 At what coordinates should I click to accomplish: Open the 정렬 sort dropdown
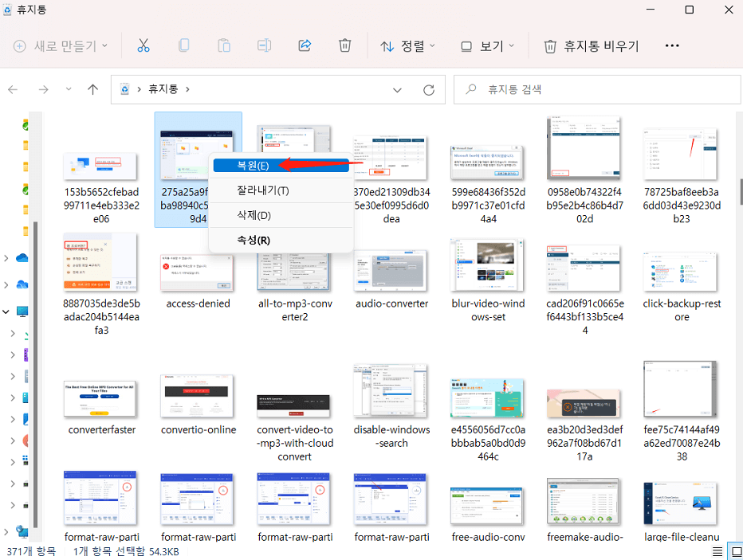(x=407, y=46)
